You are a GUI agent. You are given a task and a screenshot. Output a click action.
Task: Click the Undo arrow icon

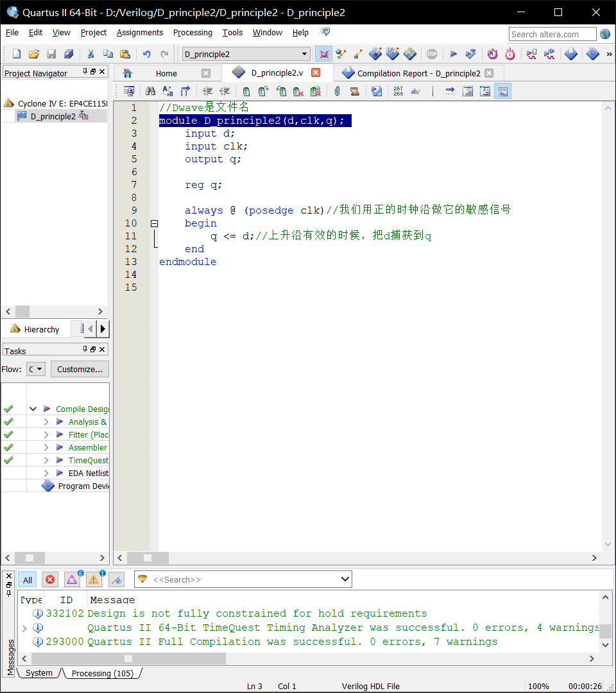(147, 54)
